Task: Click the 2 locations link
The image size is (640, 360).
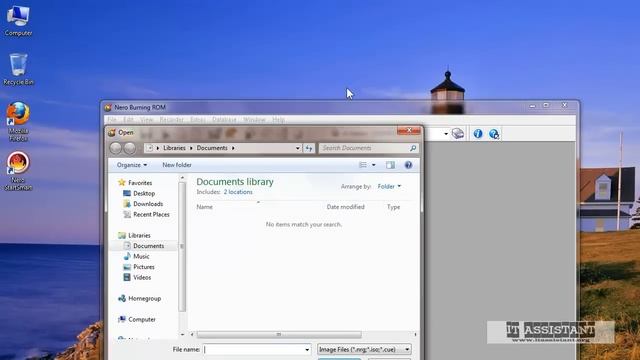Action: click(238, 192)
